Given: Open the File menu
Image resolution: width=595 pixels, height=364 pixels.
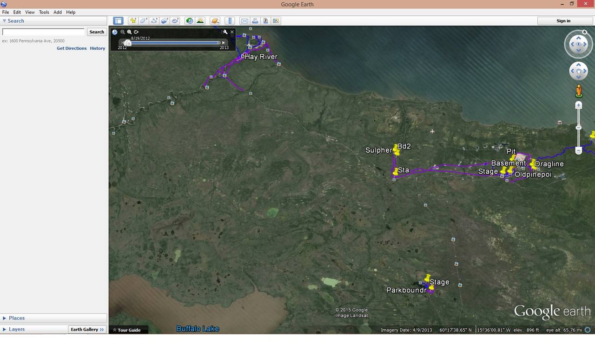Looking at the screenshot, I should pos(6,12).
